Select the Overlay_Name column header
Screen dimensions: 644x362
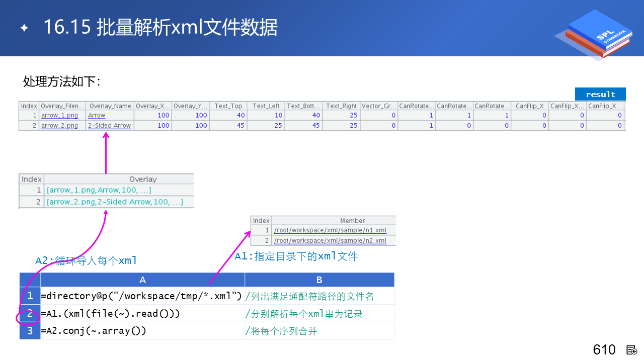110,106
